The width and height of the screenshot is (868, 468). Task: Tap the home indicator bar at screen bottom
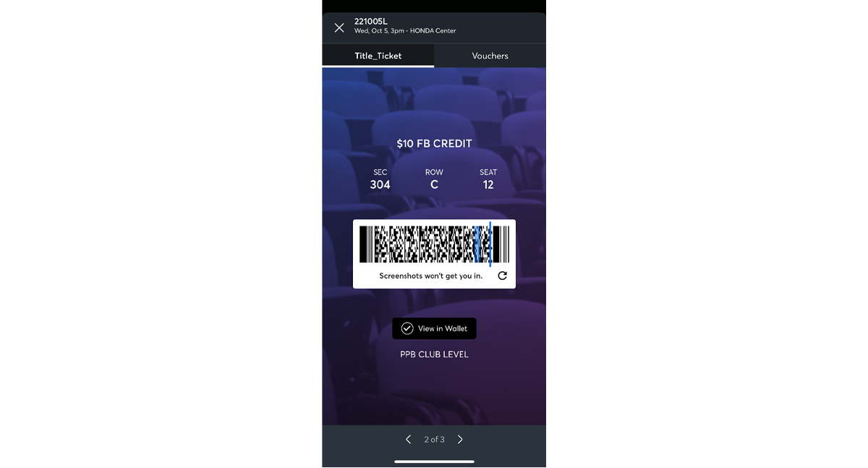pyautogui.click(x=434, y=461)
